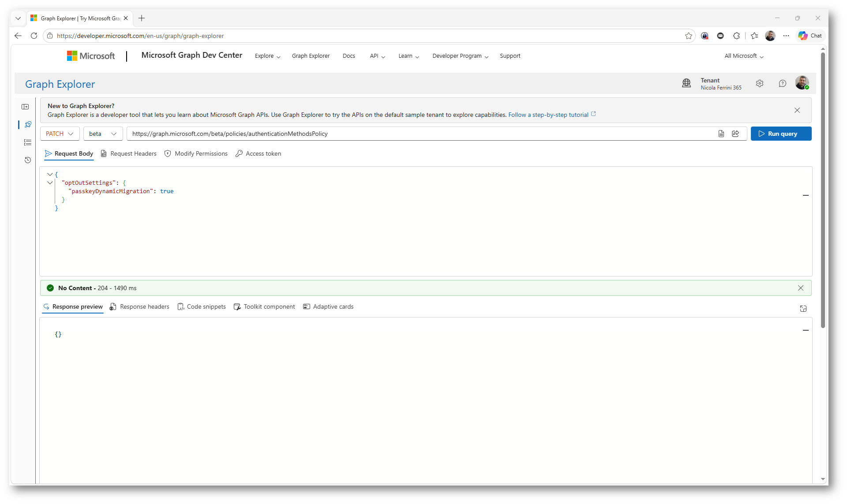The image size is (847, 504).
Task: Click the Graph Explorer page heading
Action: tap(60, 84)
